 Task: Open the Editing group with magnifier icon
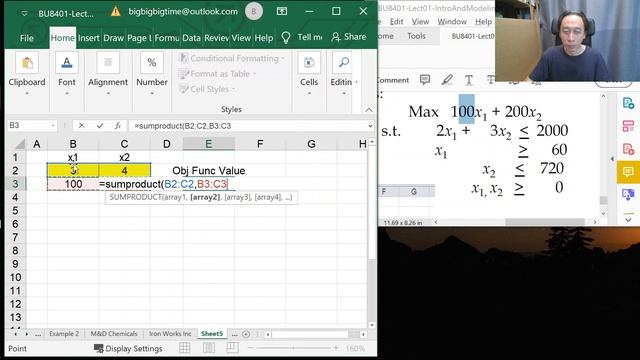point(344,75)
